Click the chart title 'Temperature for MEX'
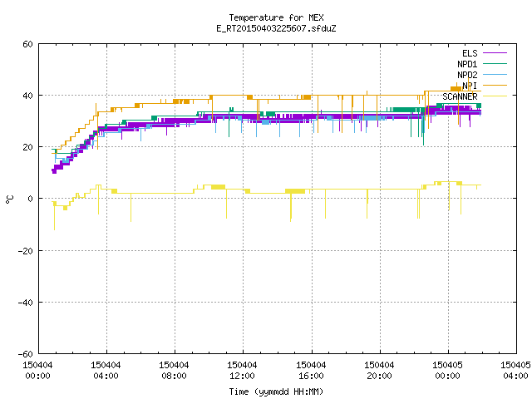Viewport: 532px width, 399px height. 276,17
